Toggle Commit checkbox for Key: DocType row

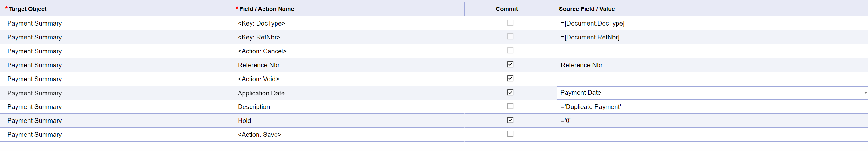point(510,23)
